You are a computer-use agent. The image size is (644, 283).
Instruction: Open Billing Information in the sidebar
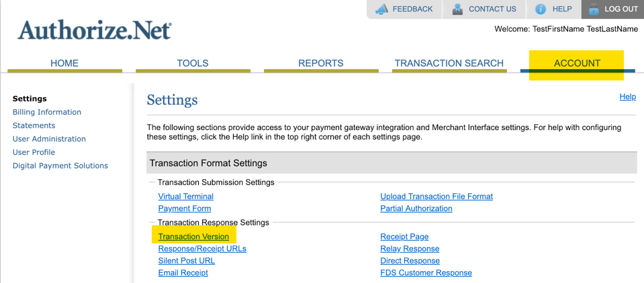(47, 112)
